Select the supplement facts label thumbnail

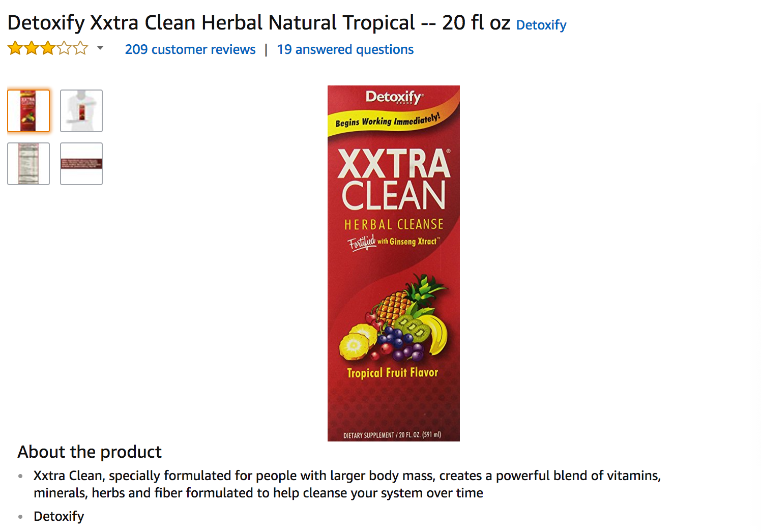point(28,164)
